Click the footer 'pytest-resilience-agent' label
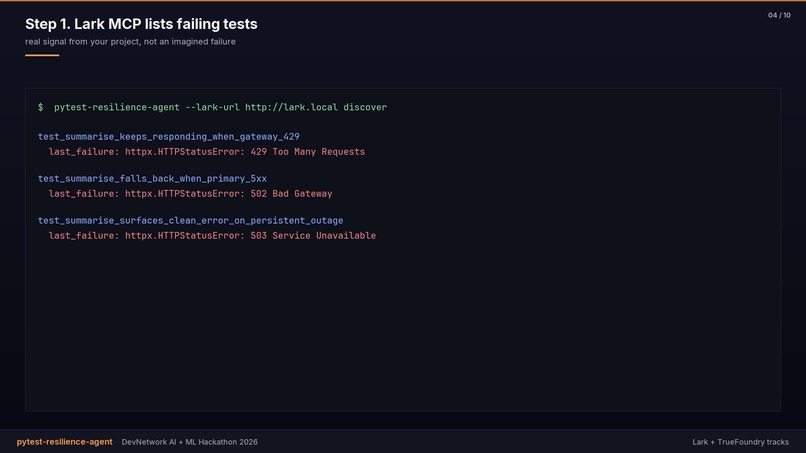This screenshot has width=806, height=453. tap(64, 442)
